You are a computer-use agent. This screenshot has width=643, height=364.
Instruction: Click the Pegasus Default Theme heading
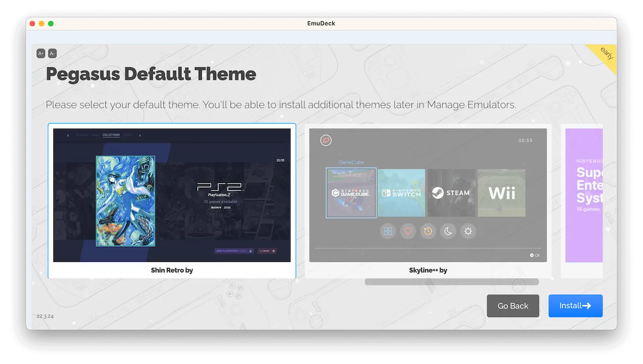click(x=151, y=74)
